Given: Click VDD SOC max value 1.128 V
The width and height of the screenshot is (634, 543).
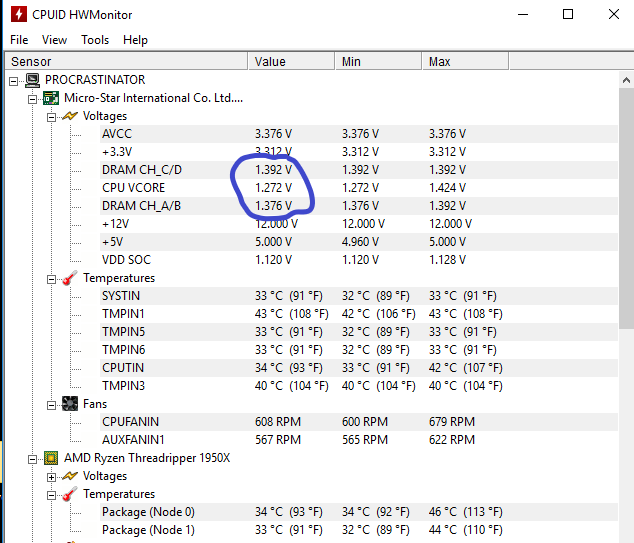Looking at the screenshot, I should pos(447,260).
